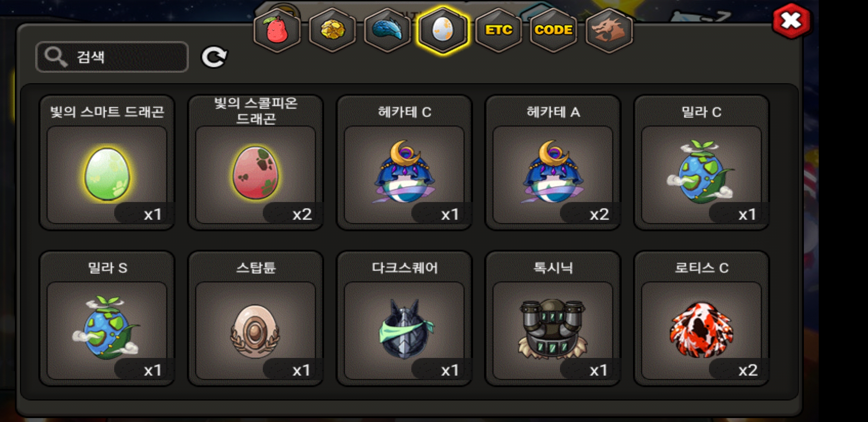Choose the 헤카테 A egg
868x422 pixels.
(552, 163)
